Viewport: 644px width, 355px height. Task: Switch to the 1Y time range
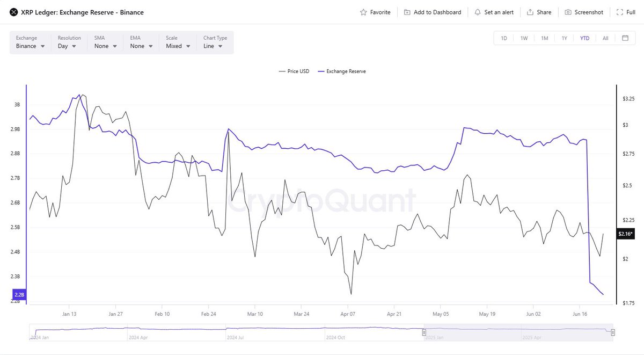pos(565,38)
